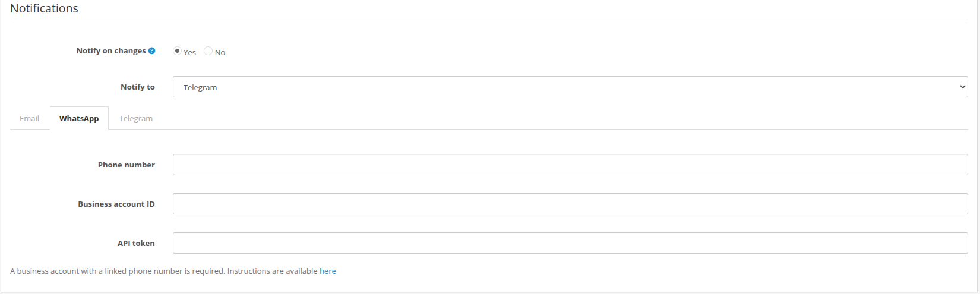Select the Yes radio button
The height and width of the screenshot is (294, 980).
click(177, 51)
